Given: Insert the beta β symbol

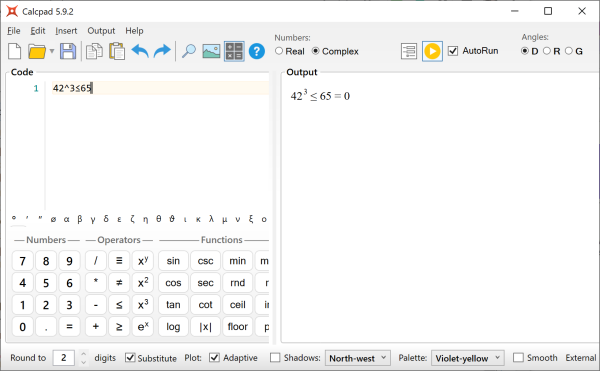Looking at the screenshot, I should pyautogui.click(x=80, y=219).
